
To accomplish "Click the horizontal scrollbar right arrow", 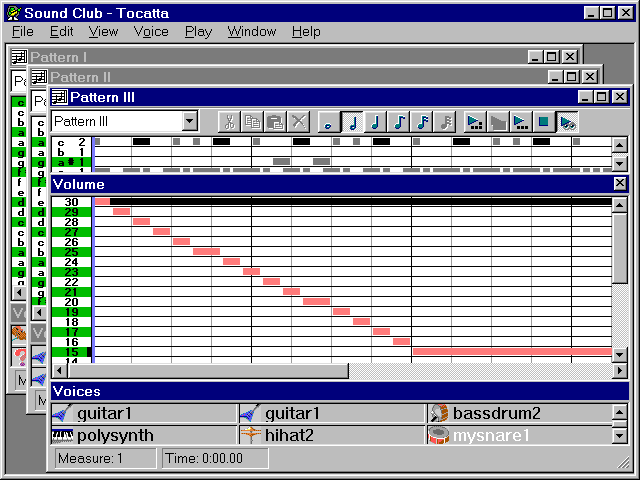I will click(620, 371).
